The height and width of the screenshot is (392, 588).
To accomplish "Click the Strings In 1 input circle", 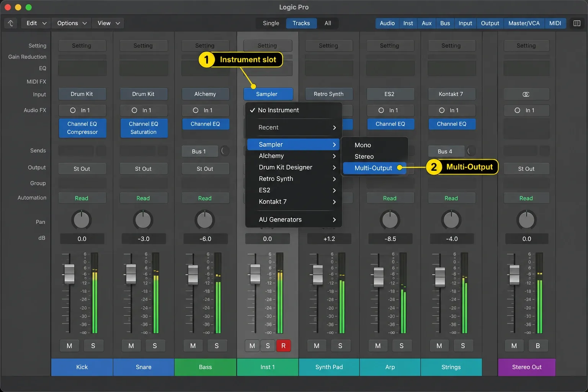I will click(x=442, y=110).
